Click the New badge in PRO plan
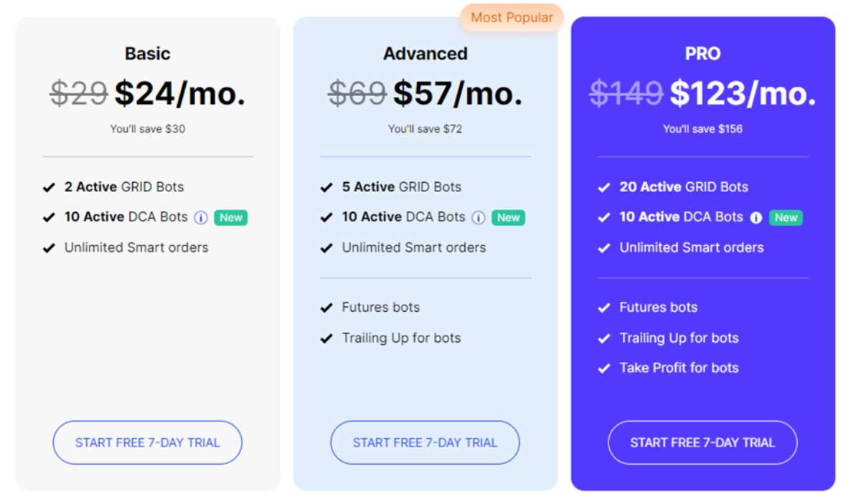The height and width of the screenshot is (504, 861). pyautogui.click(x=786, y=218)
